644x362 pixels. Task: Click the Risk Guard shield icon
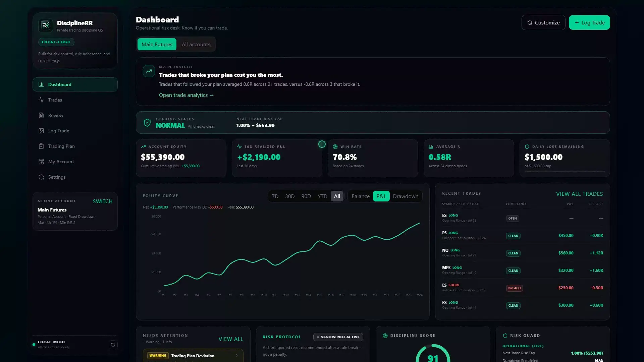505,336
